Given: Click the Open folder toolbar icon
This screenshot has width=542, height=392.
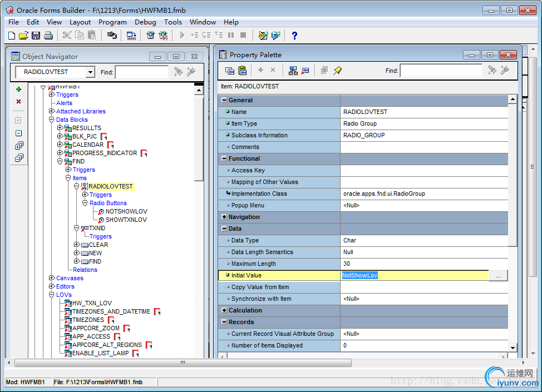Looking at the screenshot, I should (23, 35).
